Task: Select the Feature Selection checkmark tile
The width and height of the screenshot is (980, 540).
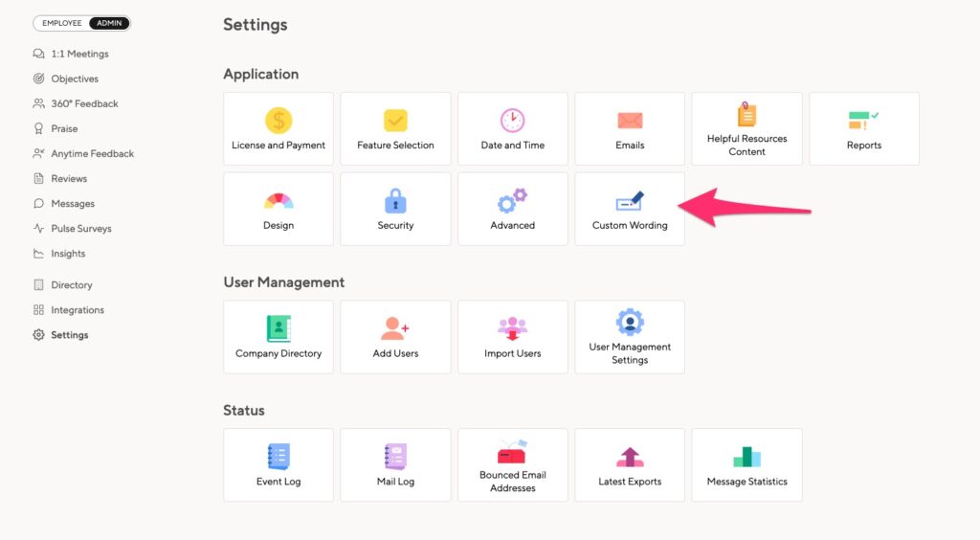Action: click(395, 128)
